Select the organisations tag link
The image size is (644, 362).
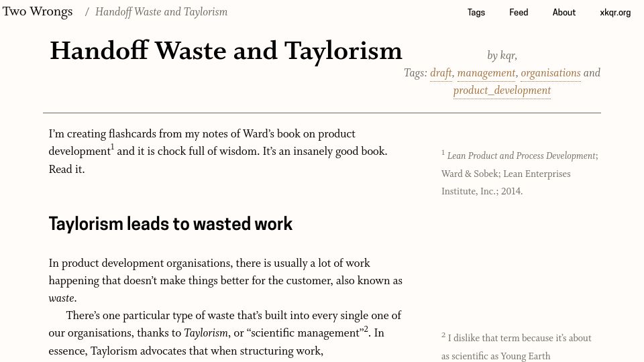click(551, 73)
